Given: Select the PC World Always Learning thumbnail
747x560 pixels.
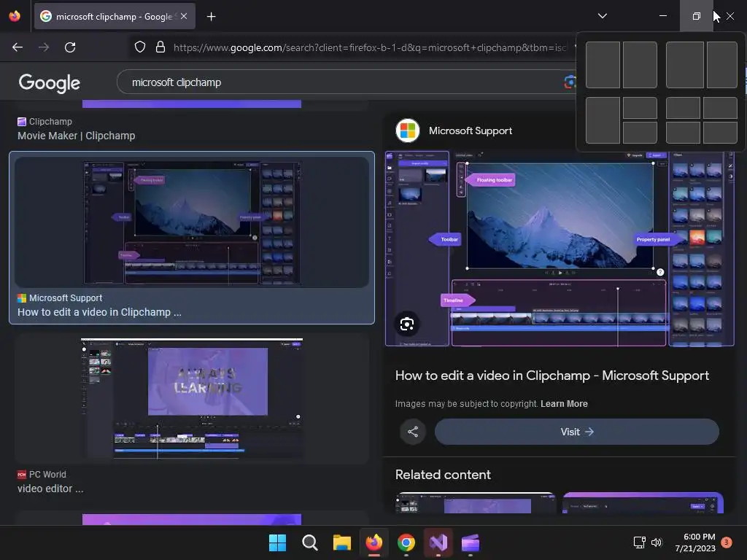Looking at the screenshot, I should [x=192, y=399].
